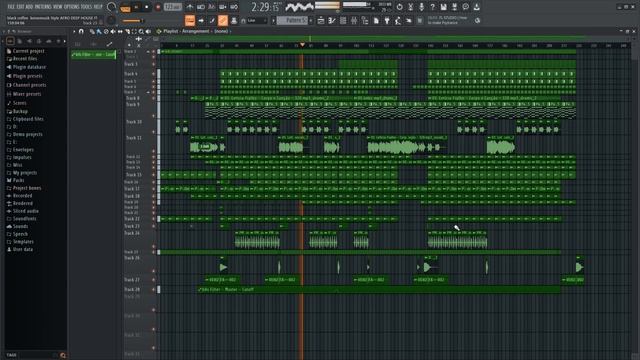Expand Recent files in browser
The height and width of the screenshot is (360, 640).
[x=24, y=59]
